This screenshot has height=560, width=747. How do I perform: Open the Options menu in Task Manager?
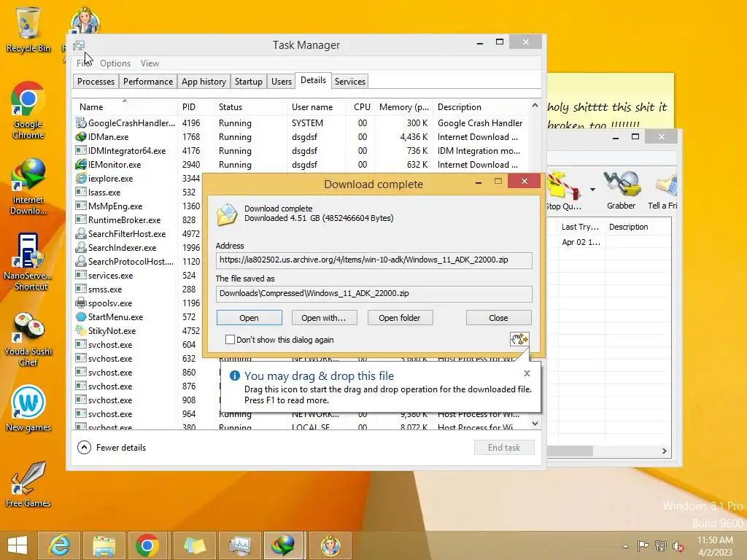[115, 63]
